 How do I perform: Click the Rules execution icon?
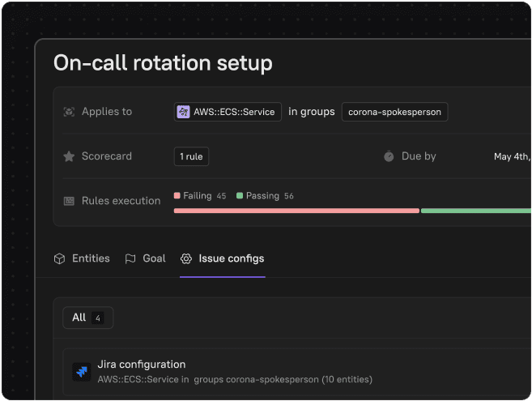(x=69, y=201)
